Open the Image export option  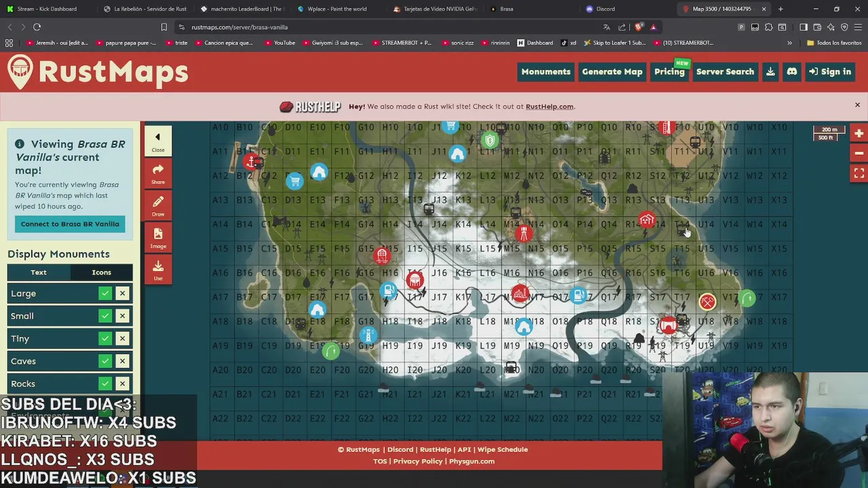158,238
